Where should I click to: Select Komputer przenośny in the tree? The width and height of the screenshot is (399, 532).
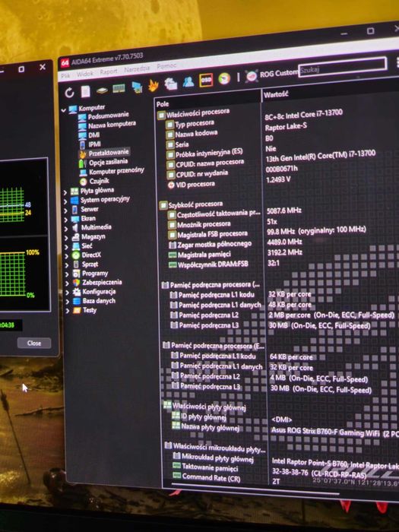116,171
